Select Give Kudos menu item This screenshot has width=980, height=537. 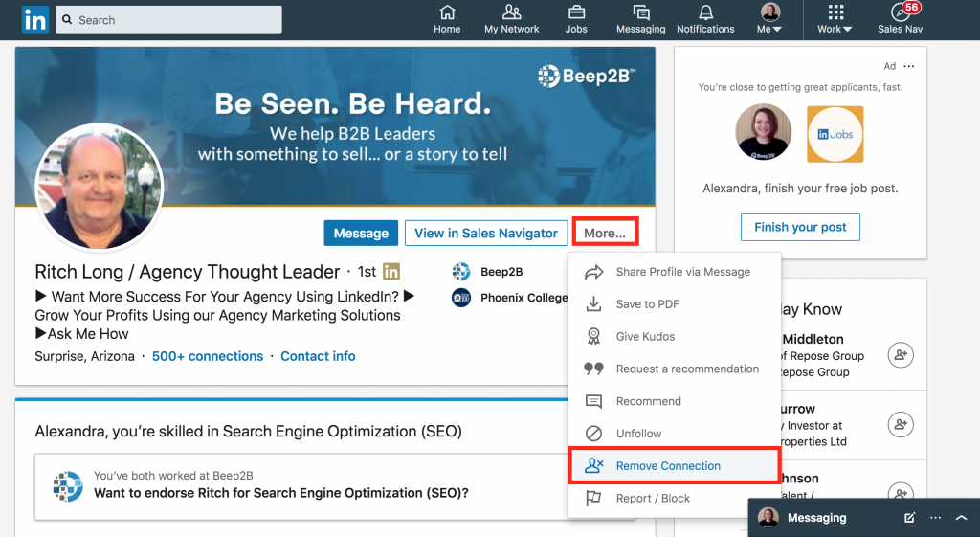675,336
